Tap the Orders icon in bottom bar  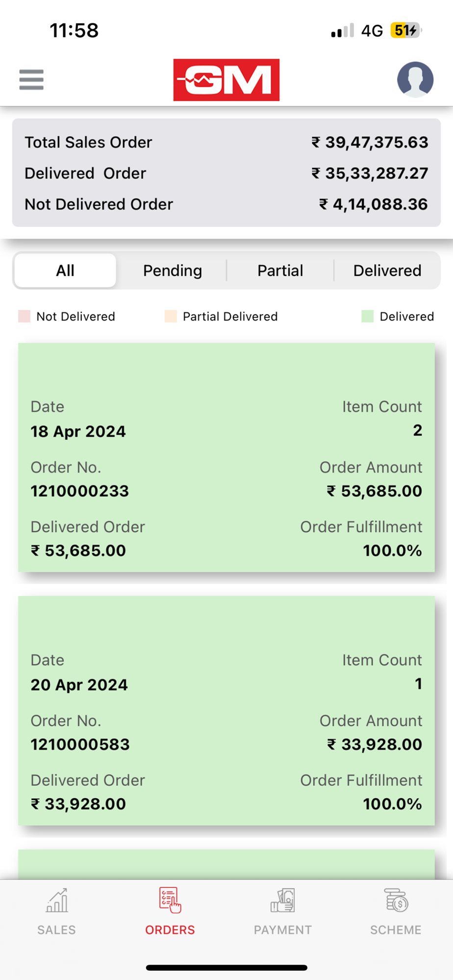tap(170, 901)
